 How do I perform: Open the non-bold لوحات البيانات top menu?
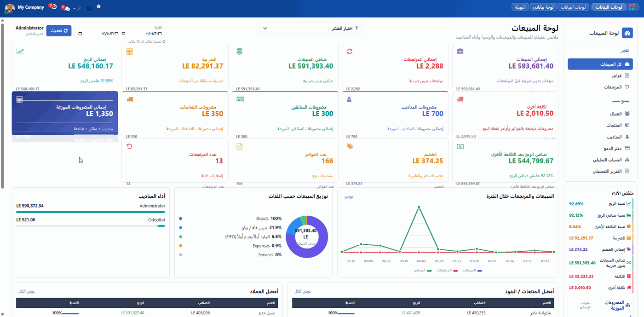pyautogui.click(x=573, y=7)
